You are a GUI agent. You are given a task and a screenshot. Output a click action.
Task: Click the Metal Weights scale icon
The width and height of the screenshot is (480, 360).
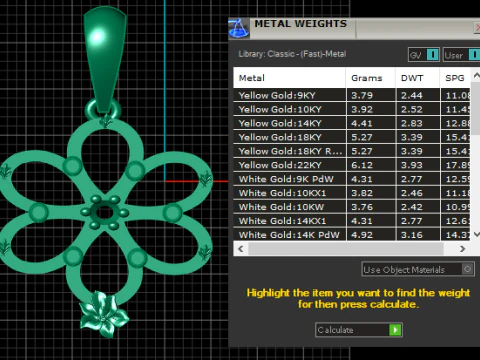coord(239,29)
